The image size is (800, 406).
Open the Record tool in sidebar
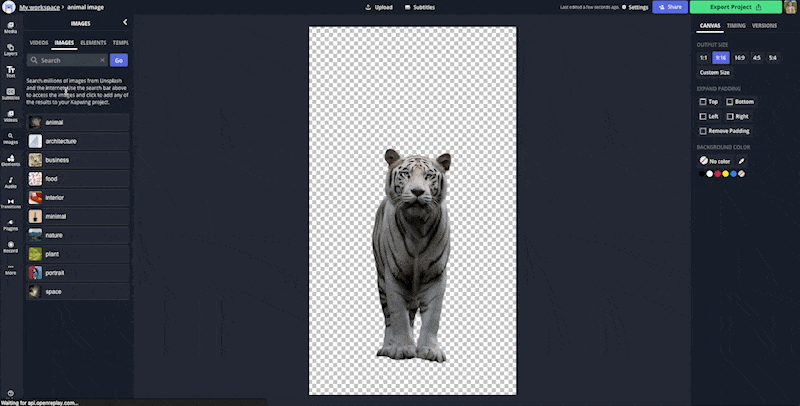click(x=10, y=245)
